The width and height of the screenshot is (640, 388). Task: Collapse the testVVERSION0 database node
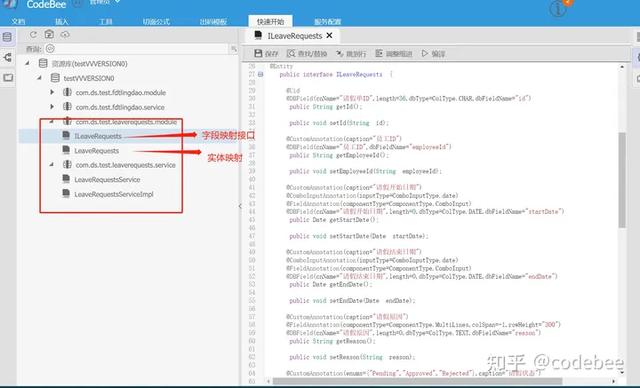point(39,78)
